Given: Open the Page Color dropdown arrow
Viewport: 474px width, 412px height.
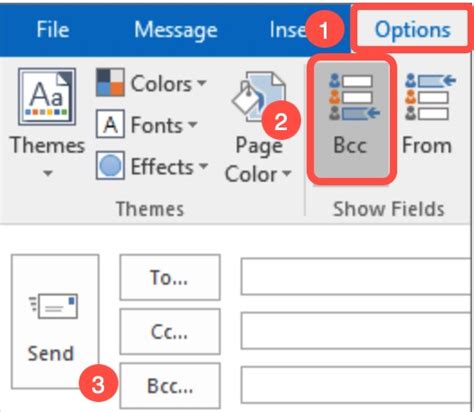Looking at the screenshot, I should (x=286, y=173).
